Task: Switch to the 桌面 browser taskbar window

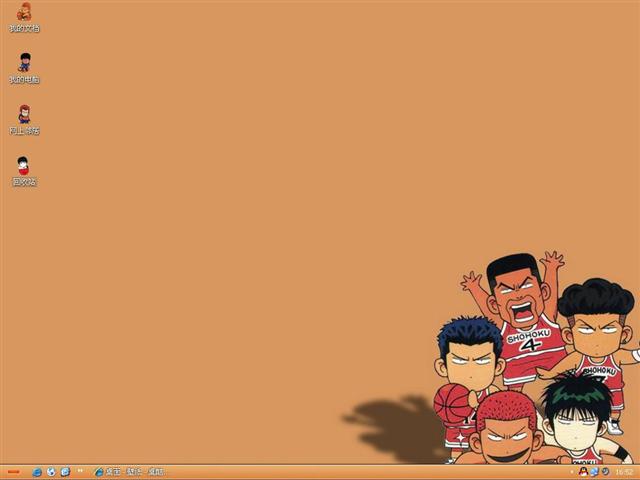Action: pyautogui.click(x=129, y=472)
